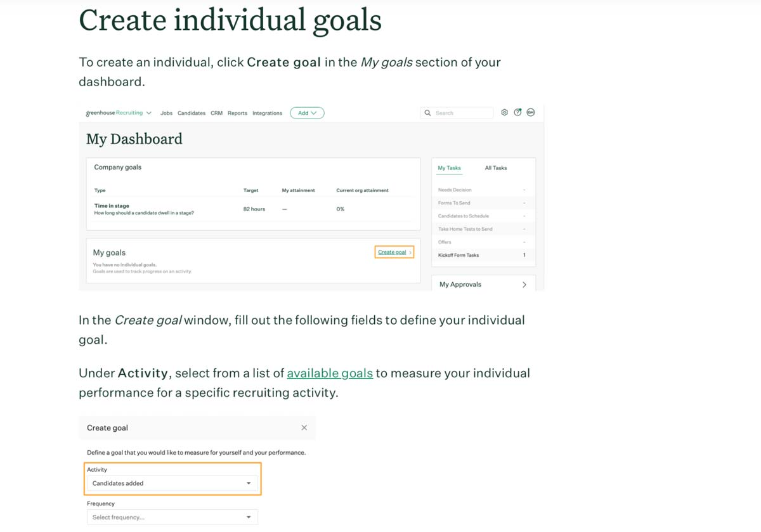The width and height of the screenshot is (761, 532).
Task: Click the Create goal link
Action: point(393,252)
